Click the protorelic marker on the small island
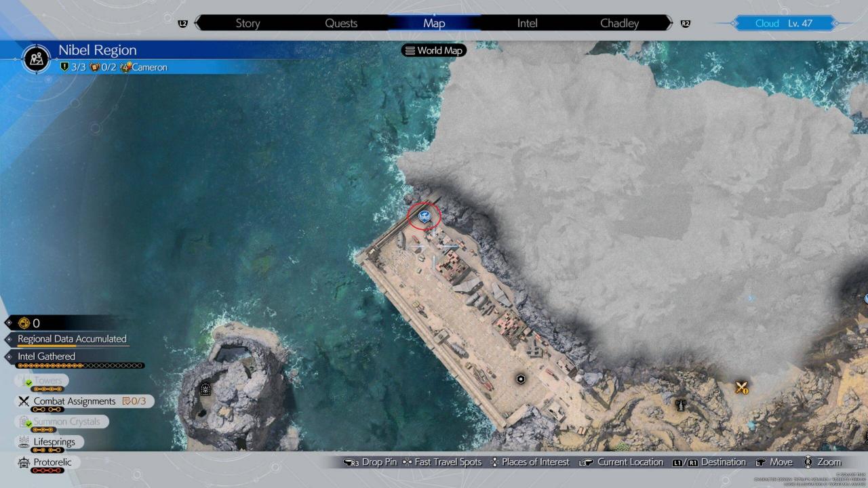Viewport: 868px width, 488px height. (205, 389)
